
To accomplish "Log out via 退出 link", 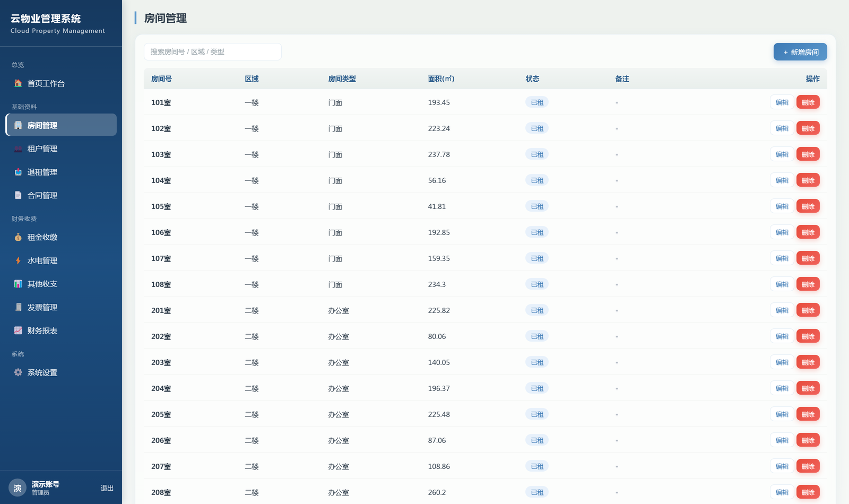I will pos(107,488).
